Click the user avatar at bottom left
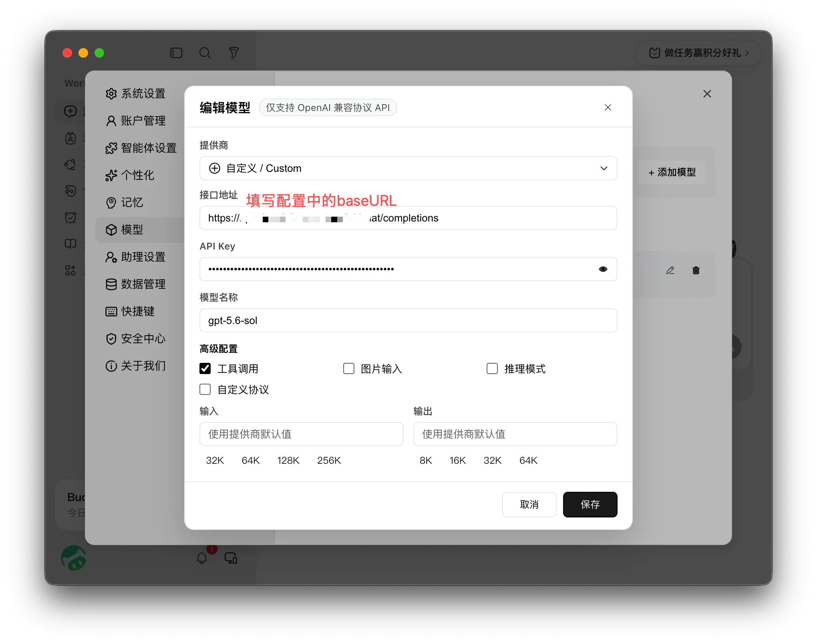 [74, 558]
